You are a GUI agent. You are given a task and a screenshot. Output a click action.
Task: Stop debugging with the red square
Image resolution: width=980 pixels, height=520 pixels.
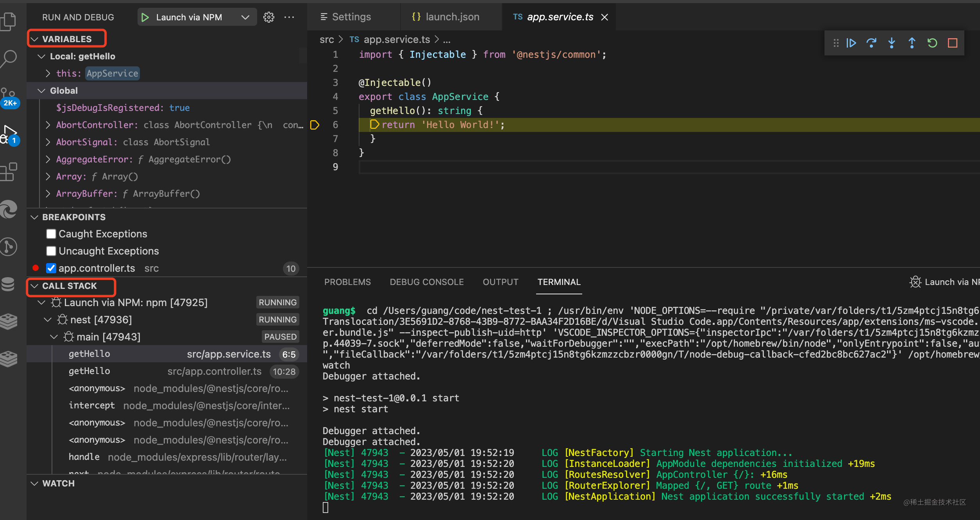coord(953,43)
